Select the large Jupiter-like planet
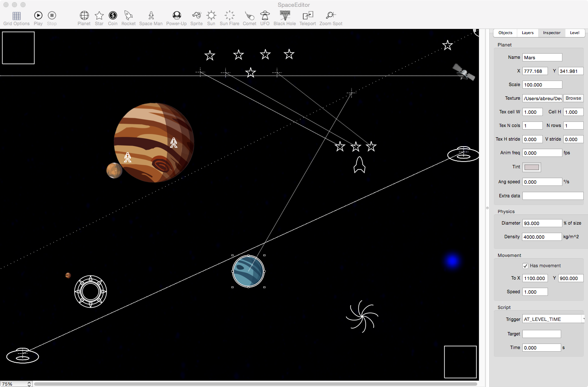 click(154, 143)
